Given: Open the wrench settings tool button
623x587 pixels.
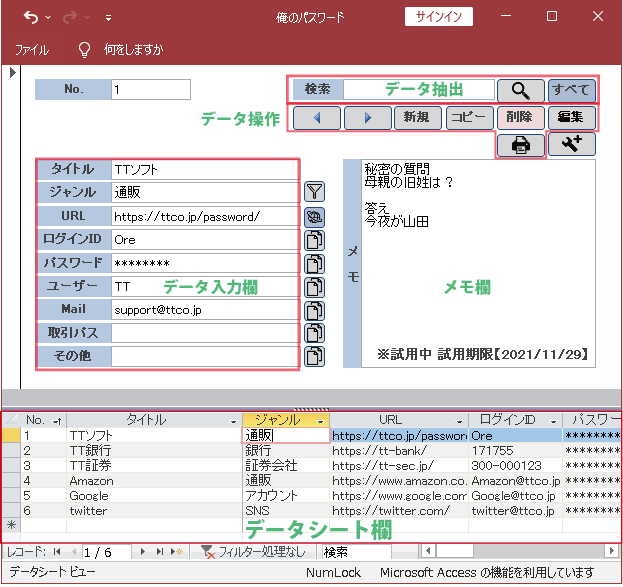Looking at the screenshot, I should point(572,145).
